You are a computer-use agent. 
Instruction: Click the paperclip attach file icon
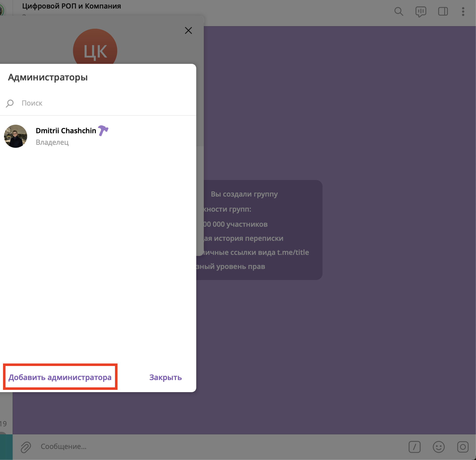click(x=26, y=447)
